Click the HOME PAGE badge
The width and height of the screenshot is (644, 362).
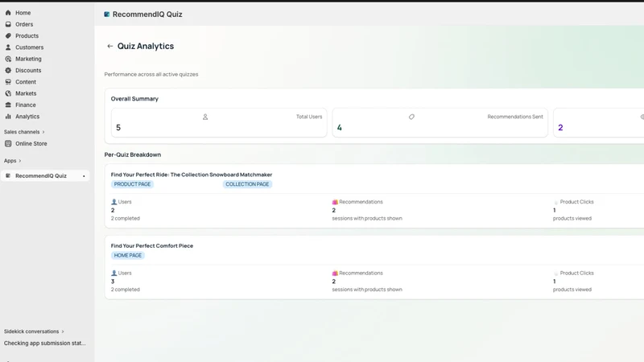(x=128, y=255)
